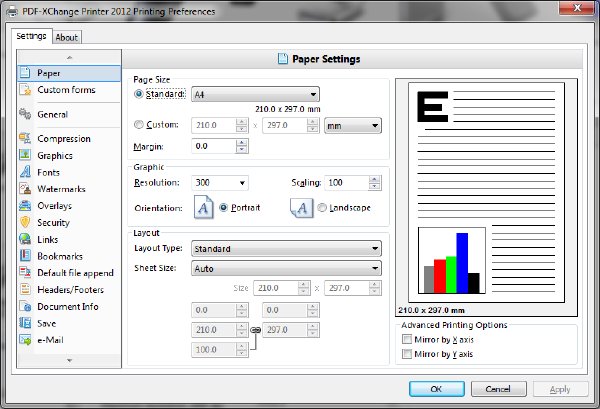Click the General gears icon

[25, 114]
